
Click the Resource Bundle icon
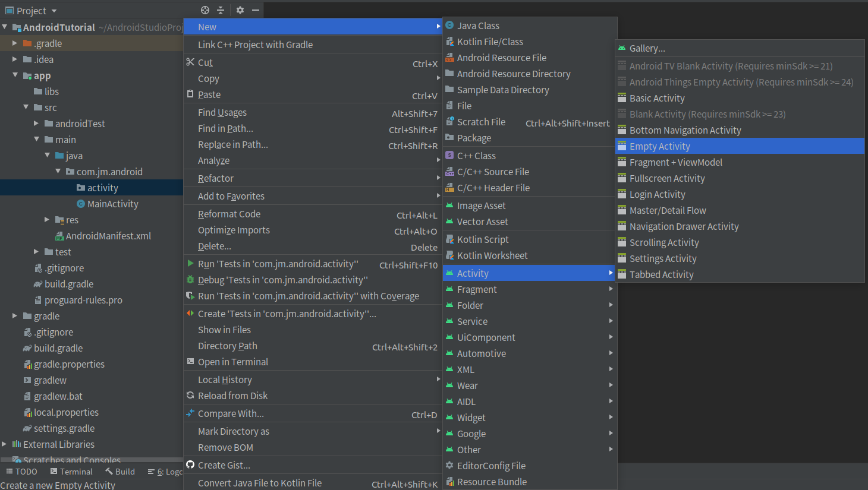click(449, 481)
